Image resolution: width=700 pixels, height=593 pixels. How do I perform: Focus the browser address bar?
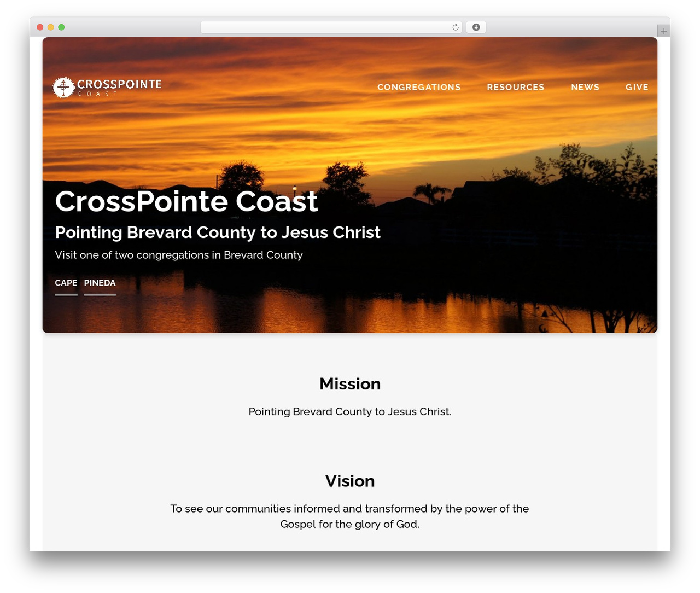point(331,27)
